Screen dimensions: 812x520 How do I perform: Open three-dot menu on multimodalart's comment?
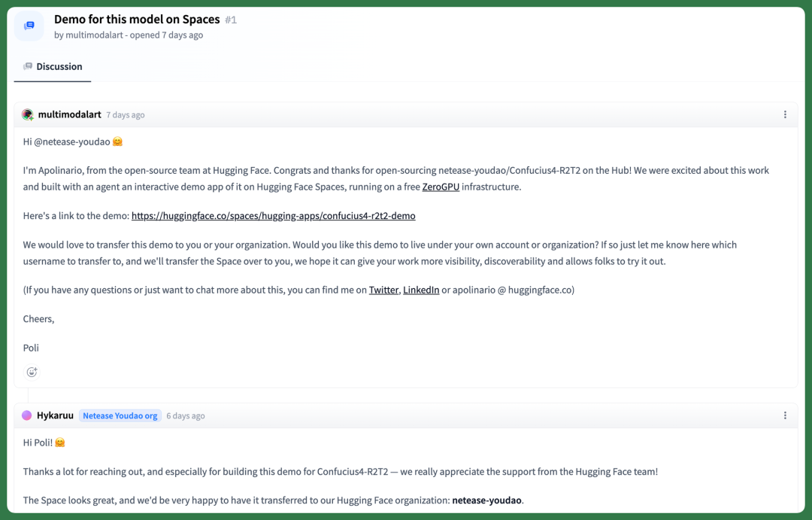[785, 114]
